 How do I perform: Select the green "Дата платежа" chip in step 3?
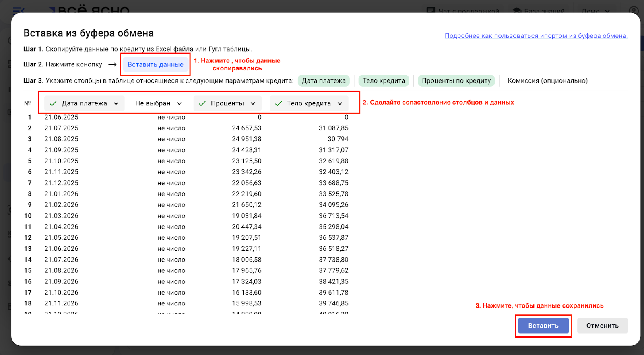click(323, 80)
